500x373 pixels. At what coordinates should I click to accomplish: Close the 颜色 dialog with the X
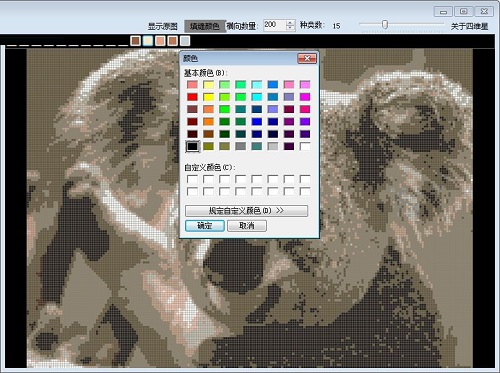click(307, 59)
